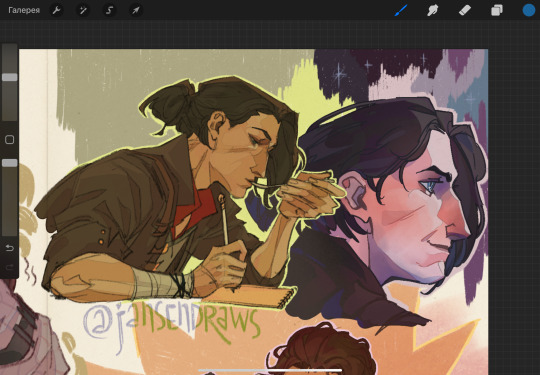Activate the Transform arrow tool
Image resolution: width=540 pixels, height=375 pixels.
click(136, 10)
